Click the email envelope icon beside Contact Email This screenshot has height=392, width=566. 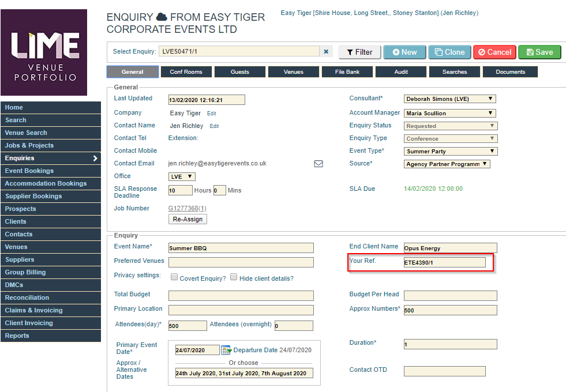coord(318,164)
